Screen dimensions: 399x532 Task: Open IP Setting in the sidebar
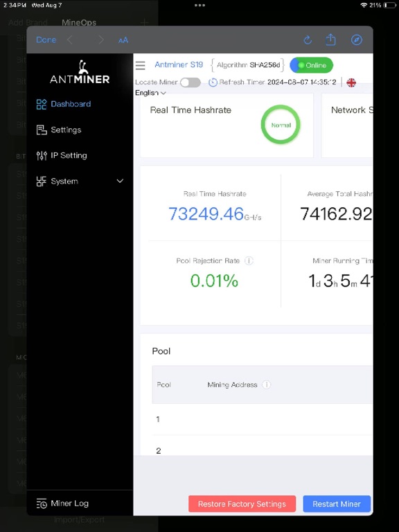point(69,155)
